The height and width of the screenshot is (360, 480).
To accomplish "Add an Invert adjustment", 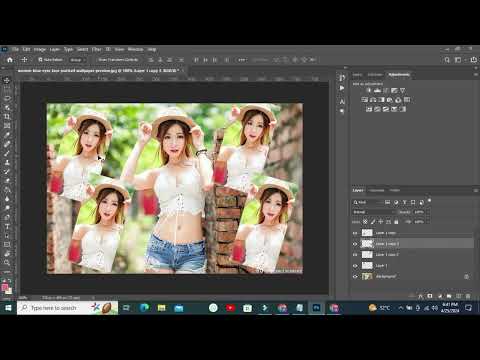I will [x=369, y=109].
